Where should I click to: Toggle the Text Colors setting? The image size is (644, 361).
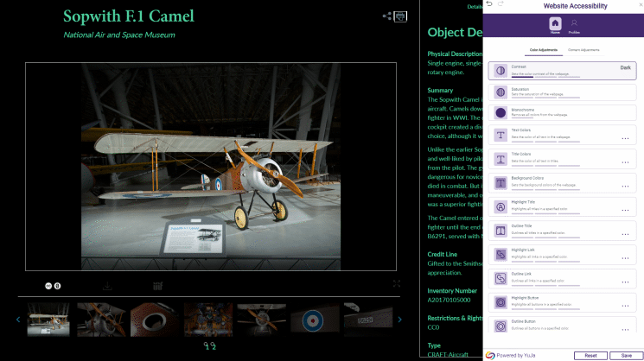point(562,135)
